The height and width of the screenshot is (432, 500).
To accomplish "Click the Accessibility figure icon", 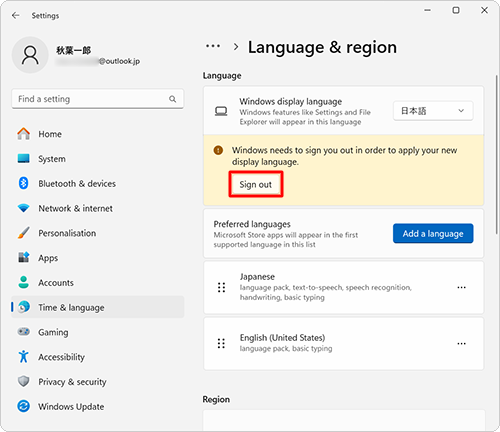I will point(23,356).
